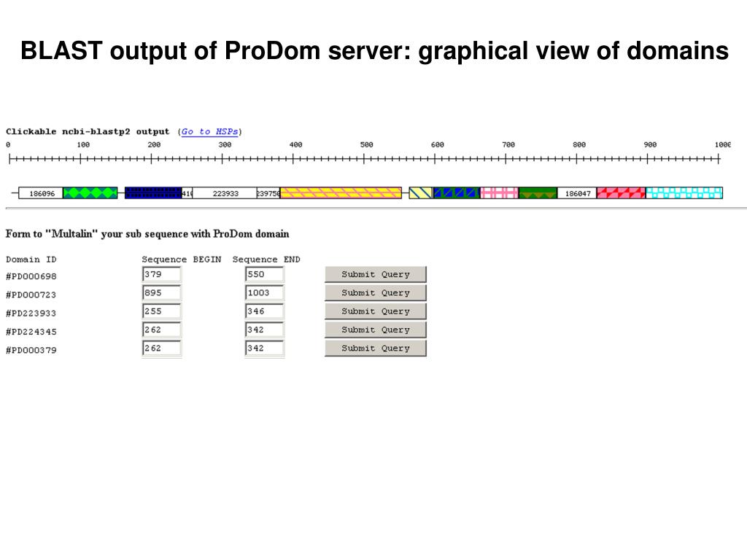Submit Query for PD000379
Image resolution: width=747 pixels, height=560 pixels.
coord(376,349)
